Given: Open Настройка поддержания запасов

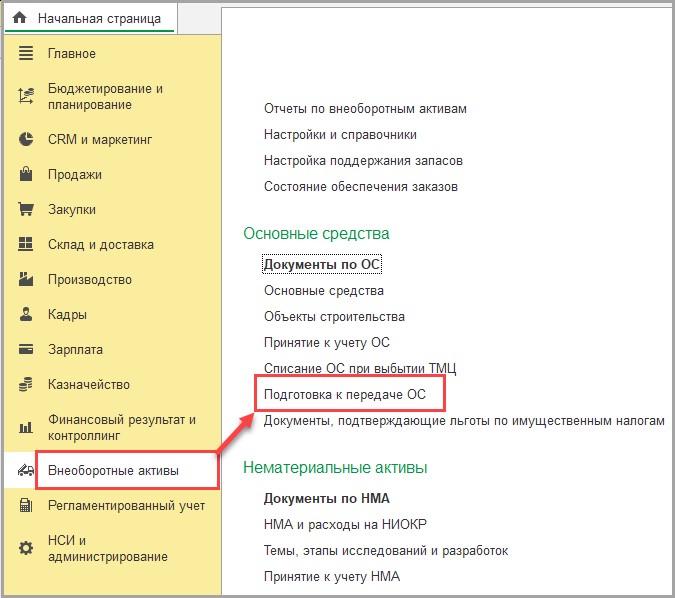Looking at the screenshot, I should coord(363,161).
